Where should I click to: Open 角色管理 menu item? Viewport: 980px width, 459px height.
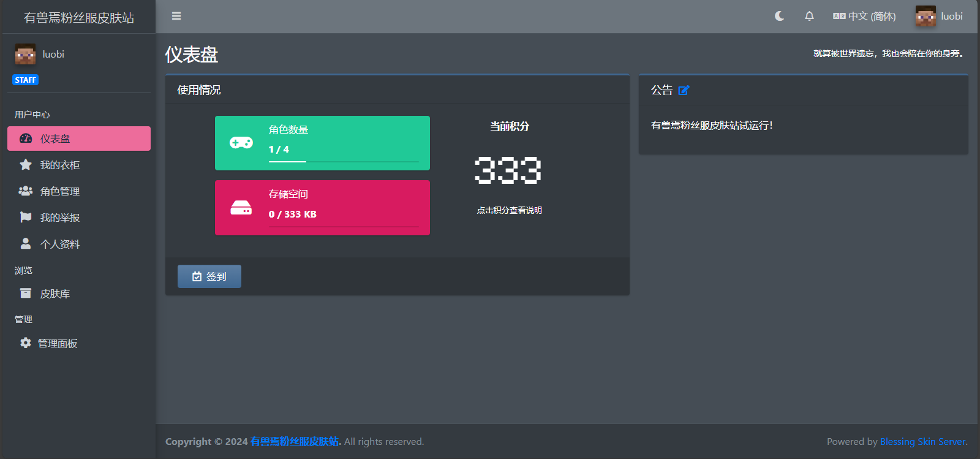(79, 191)
